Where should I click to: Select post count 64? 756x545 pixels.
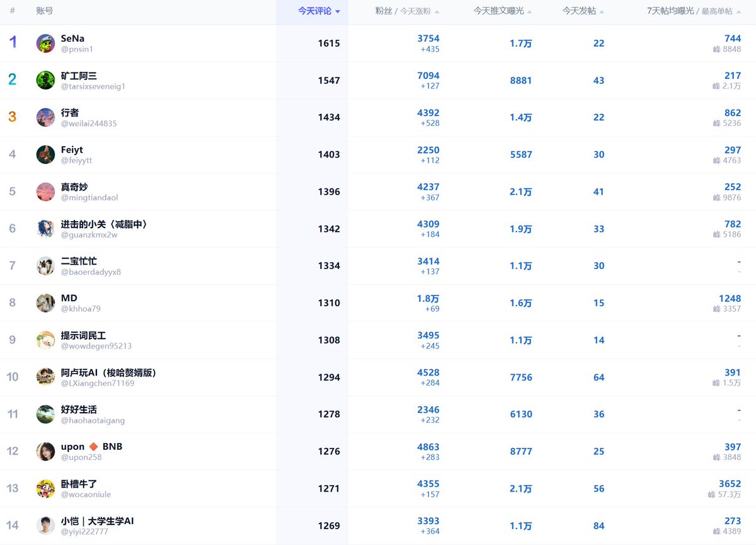point(598,377)
